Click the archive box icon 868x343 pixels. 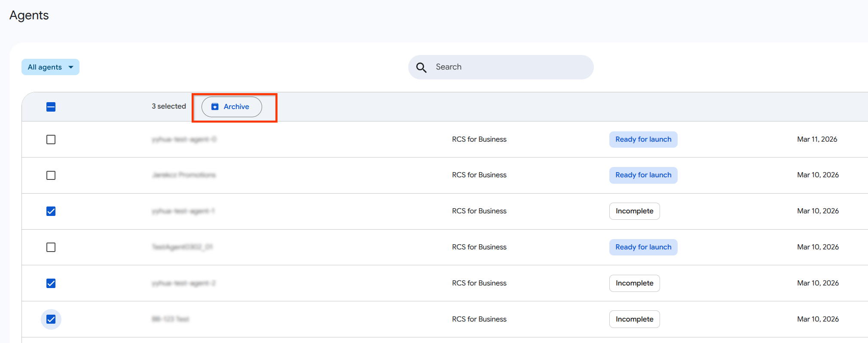(x=215, y=107)
